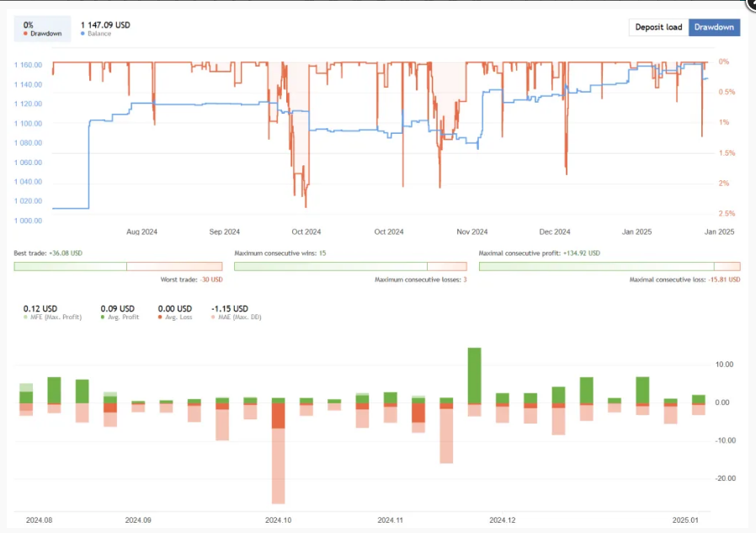Click the 2024.09 month label
The width and height of the screenshot is (756, 533).
(138, 520)
